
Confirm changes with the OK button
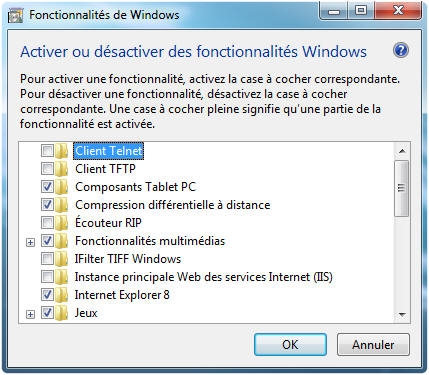pos(290,344)
